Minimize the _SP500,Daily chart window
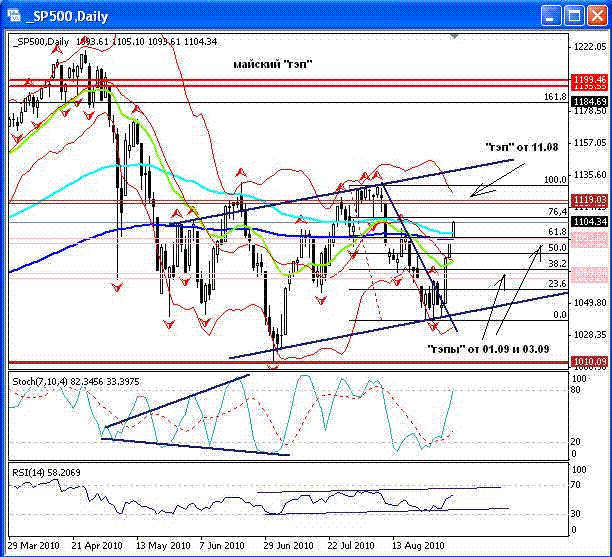The width and height of the screenshot is (612, 557). (x=551, y=16)
